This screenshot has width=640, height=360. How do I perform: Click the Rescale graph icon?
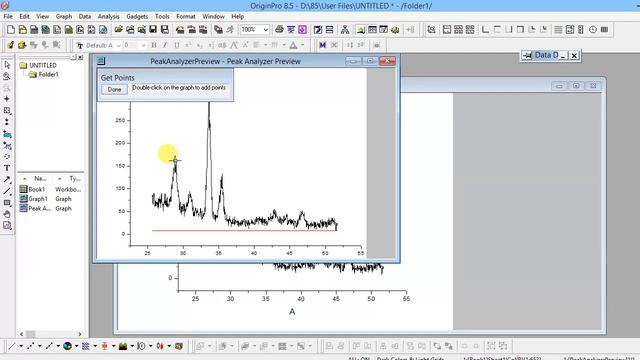click(x=431, y=29)
